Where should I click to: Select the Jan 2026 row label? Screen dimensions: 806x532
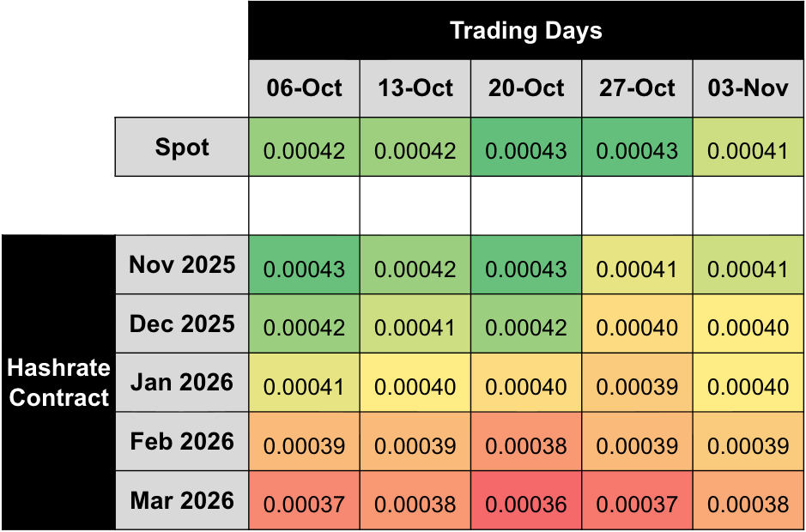182,382
